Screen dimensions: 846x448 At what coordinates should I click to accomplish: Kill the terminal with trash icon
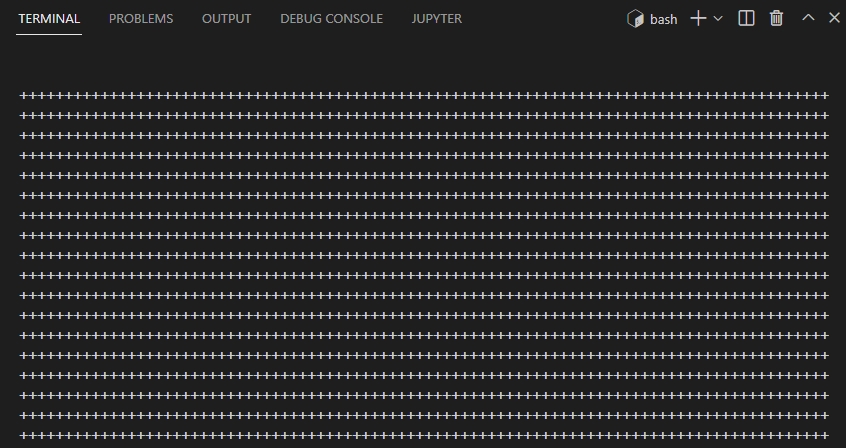pos(776,19)
